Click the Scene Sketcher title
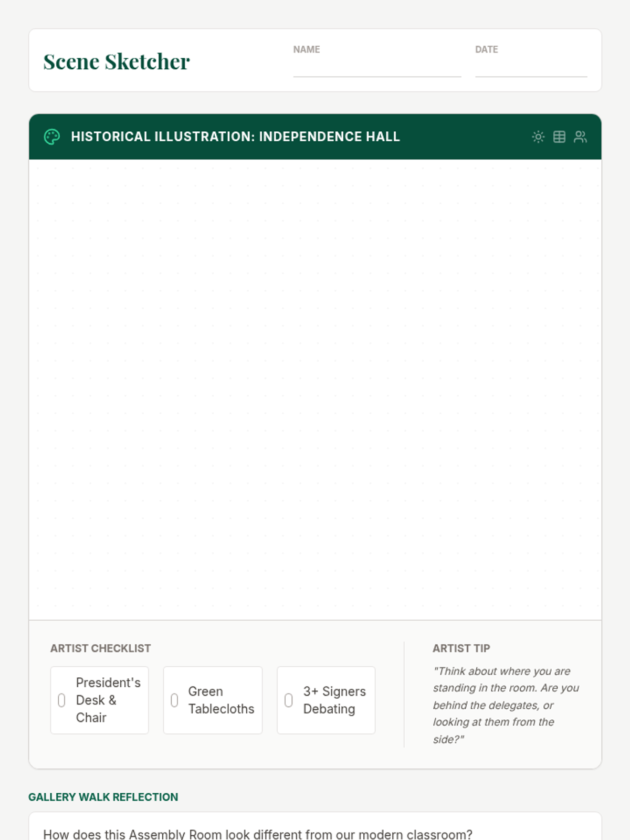Viewport: 630px width, 840px height. tap(117, 61)
